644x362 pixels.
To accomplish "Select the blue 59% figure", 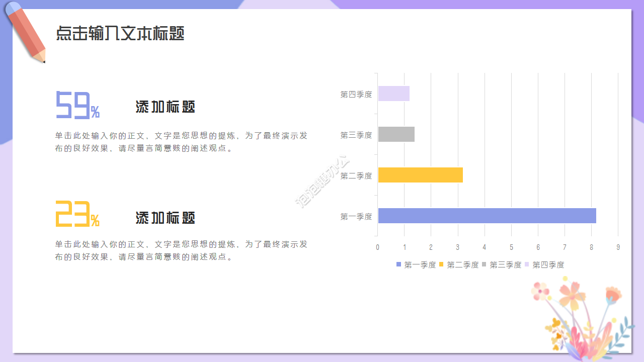I will click(77, 105).
